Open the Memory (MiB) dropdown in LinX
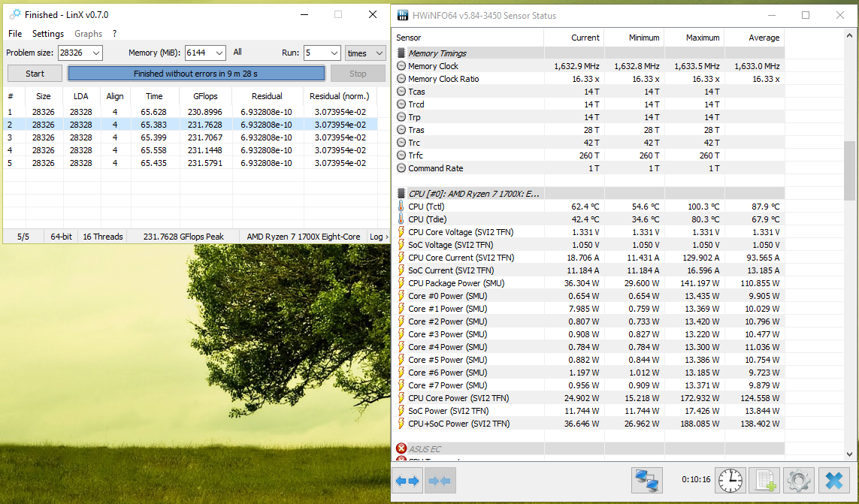859x504 pixels. (x=219, y=53)
